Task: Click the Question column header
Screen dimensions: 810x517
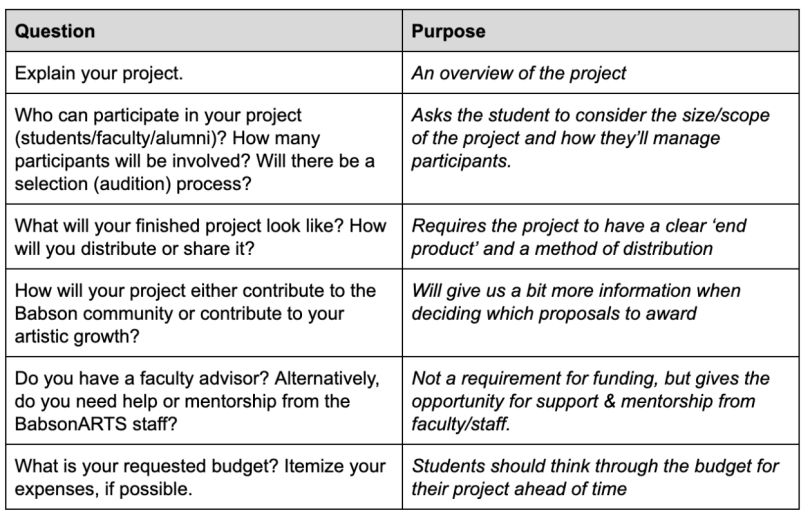Action: click(x=204, y=31)
